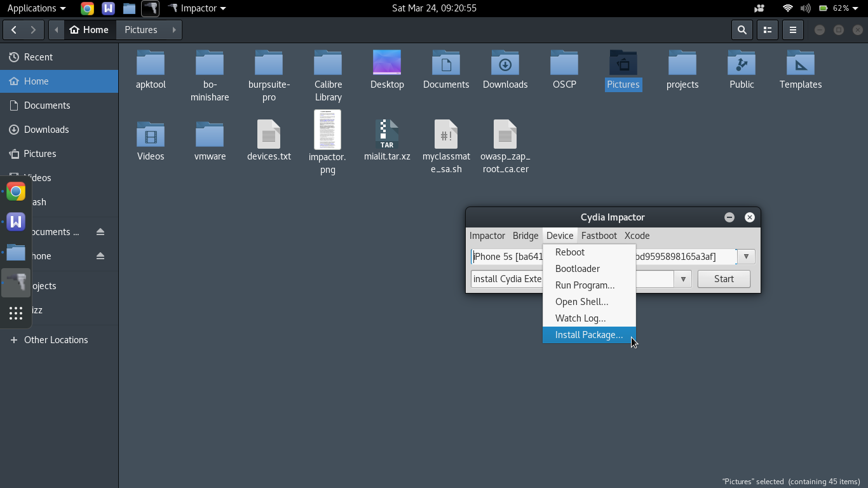The height and width of the screenshot is (488, 868).
Task: Choose Watch Log... from Device menu
Action: (589, 318)
